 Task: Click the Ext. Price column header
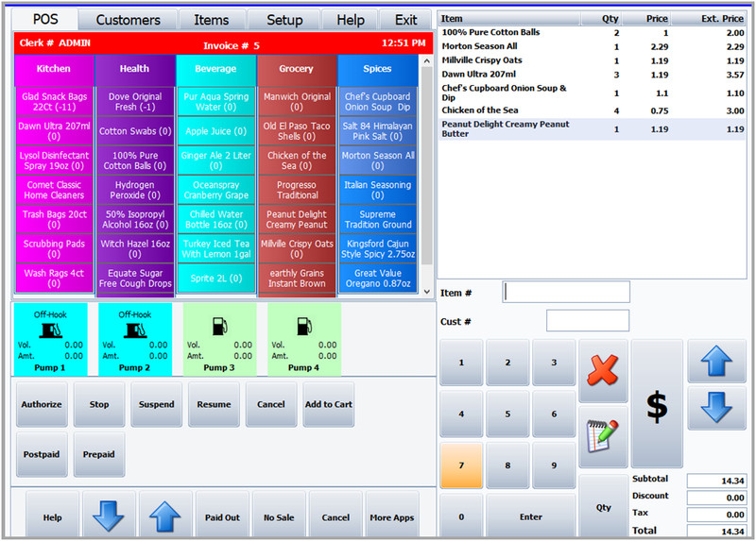(709, 18)
